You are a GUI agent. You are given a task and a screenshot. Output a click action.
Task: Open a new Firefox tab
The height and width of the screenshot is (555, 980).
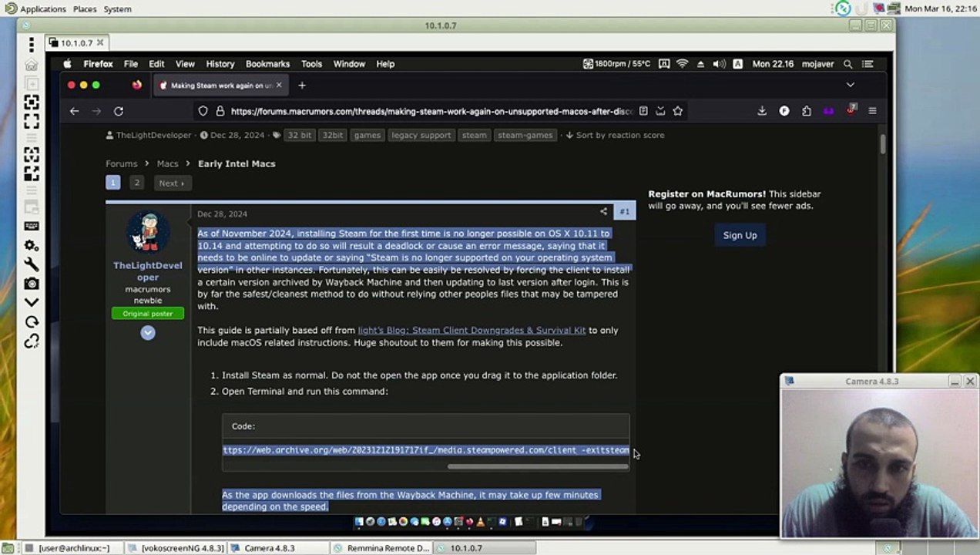(x=302, y=86)
